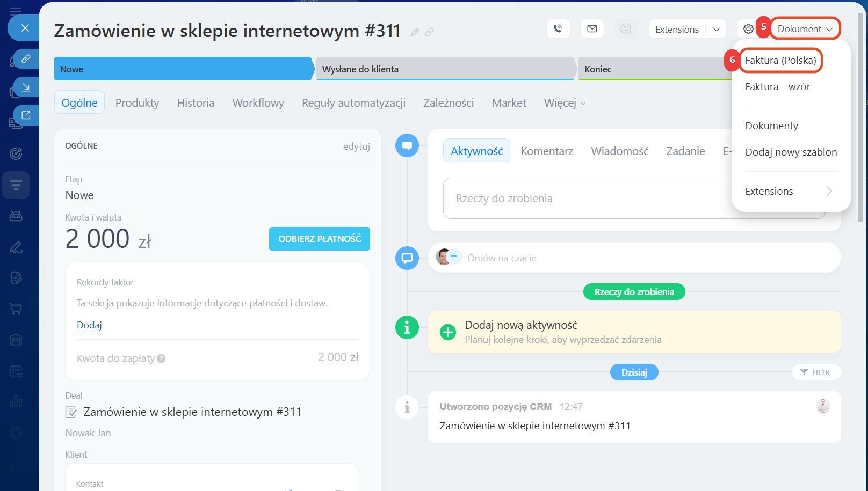Open the shopping cart icon in sidebar

click(x=16, y=309)
